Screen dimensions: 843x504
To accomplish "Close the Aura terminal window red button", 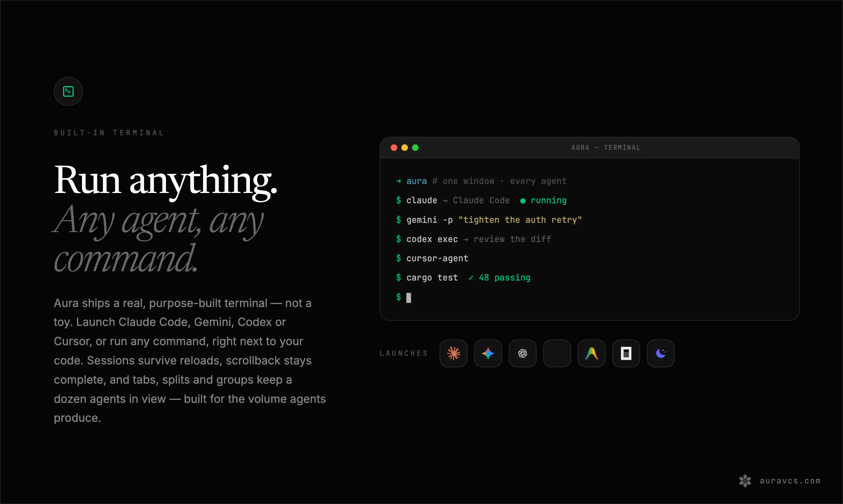I will (394, 148).
